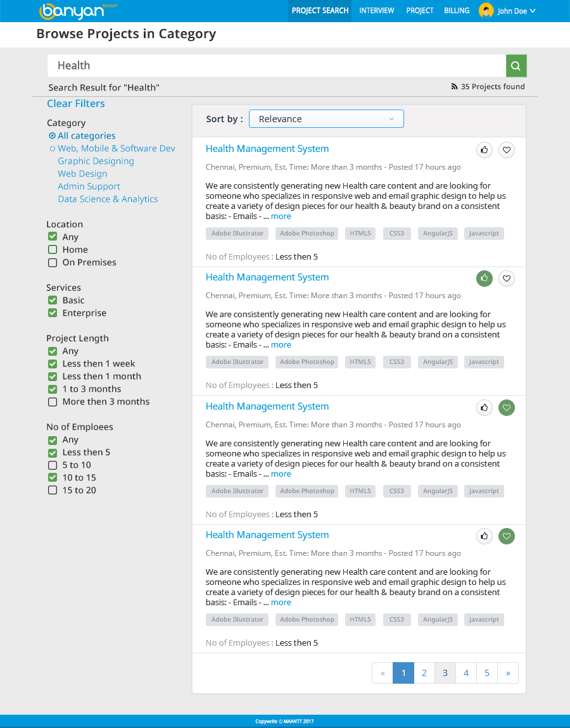Favorite the first Health Management System project
Viewport: 570px width, 728px height.
point(507,150)
